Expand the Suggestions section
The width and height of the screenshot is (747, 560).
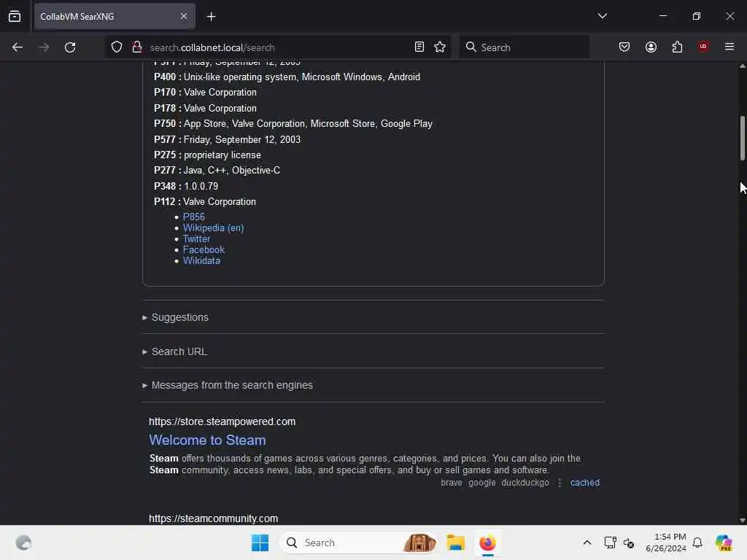point(179,317)
